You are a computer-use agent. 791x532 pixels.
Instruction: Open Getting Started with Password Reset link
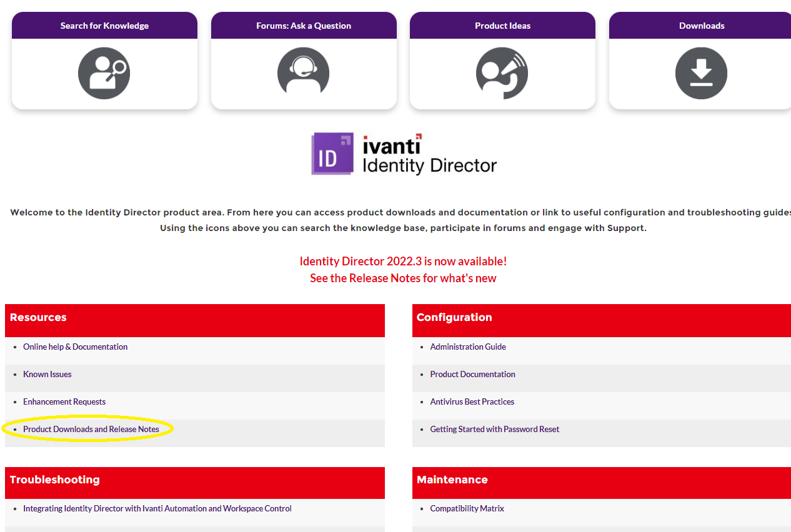(x=494, y=429)
